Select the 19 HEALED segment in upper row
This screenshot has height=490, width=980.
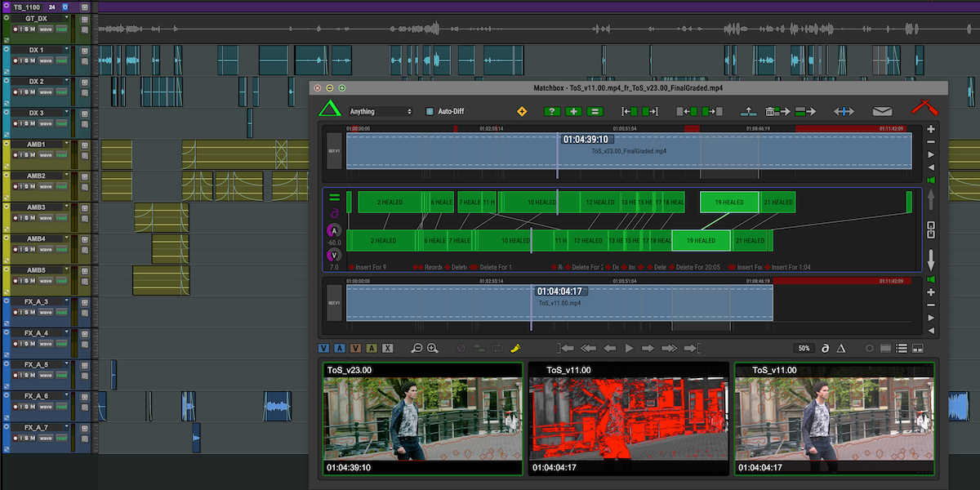tap(728, 202)
